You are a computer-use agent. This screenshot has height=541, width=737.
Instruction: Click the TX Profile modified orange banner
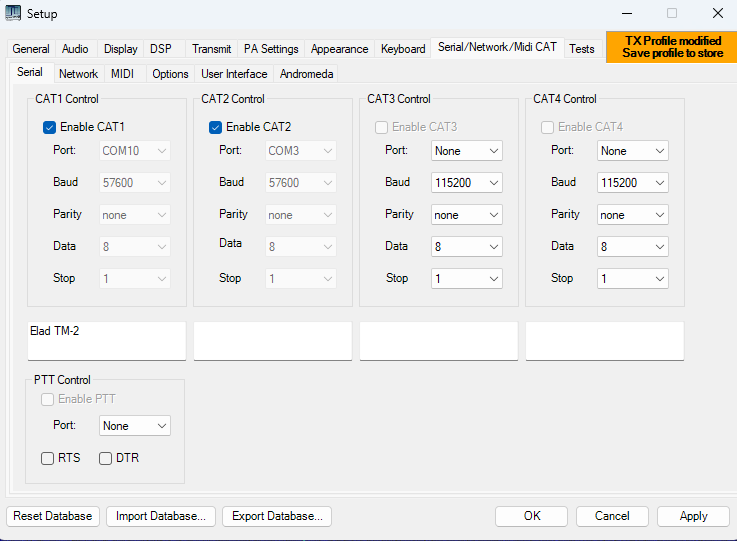click(x=671, y=47)
